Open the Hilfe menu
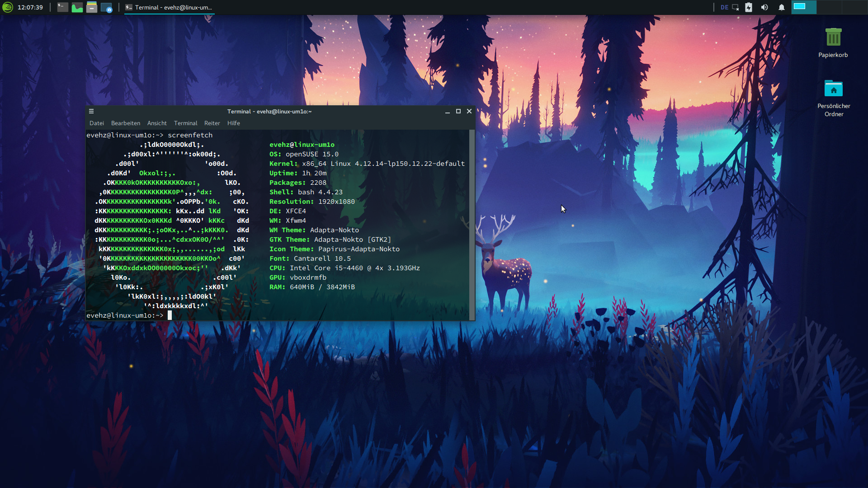The height and width of the screenshot is (488, 868). point(234,123)
